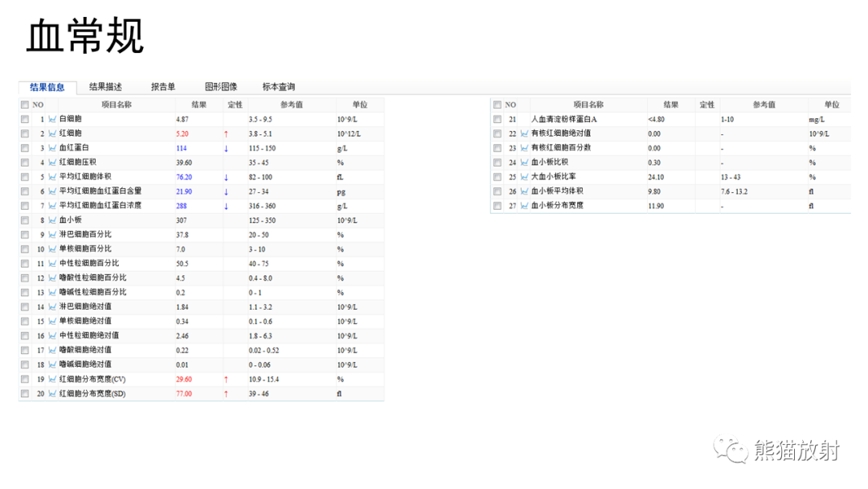The width and height of the screenshot is (868, 489).
Task: Check the box for row 12 嗜酸性粒细胞百分比
Action: click(25, 278)
